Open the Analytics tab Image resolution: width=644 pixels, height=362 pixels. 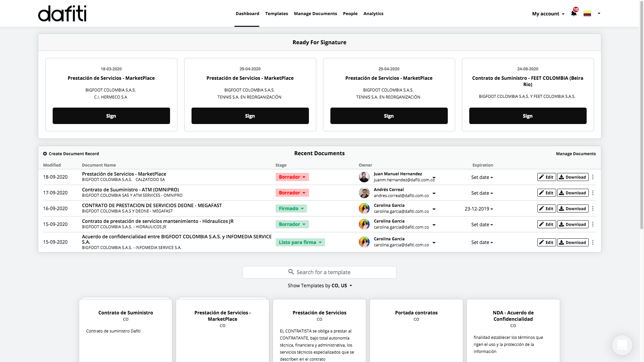[x=373, y=14]
